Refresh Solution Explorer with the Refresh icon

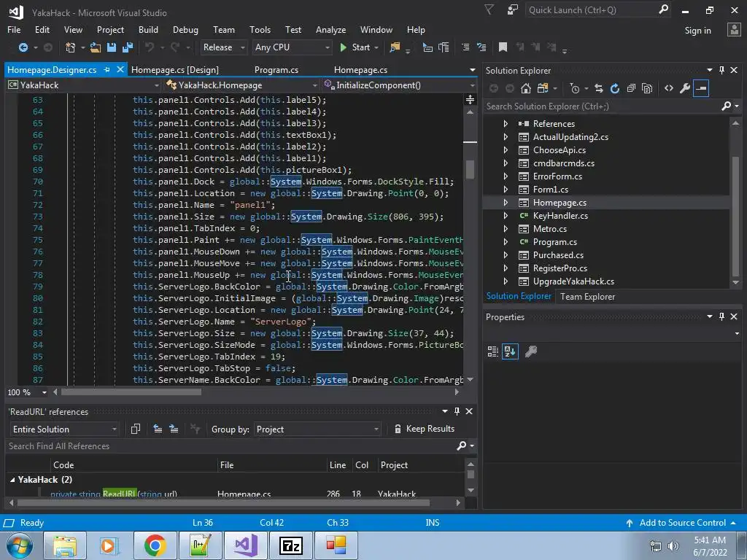[614, 88]
